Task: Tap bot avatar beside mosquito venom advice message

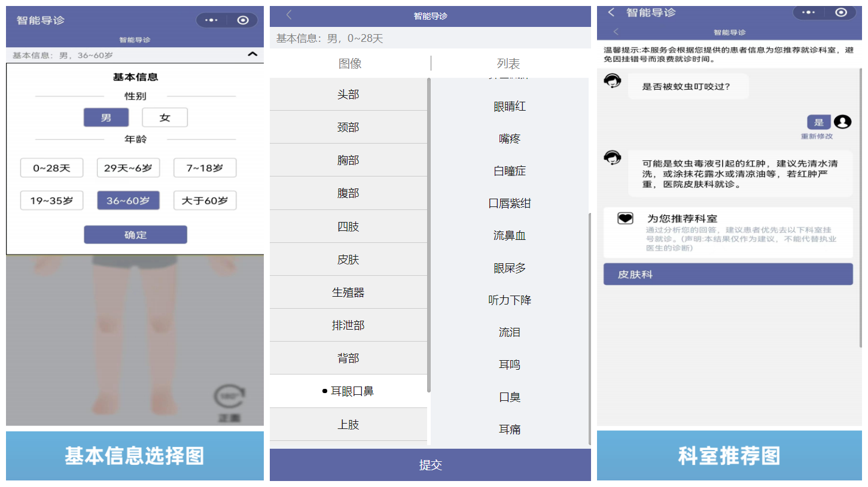Action: click(x=612, y=158)
